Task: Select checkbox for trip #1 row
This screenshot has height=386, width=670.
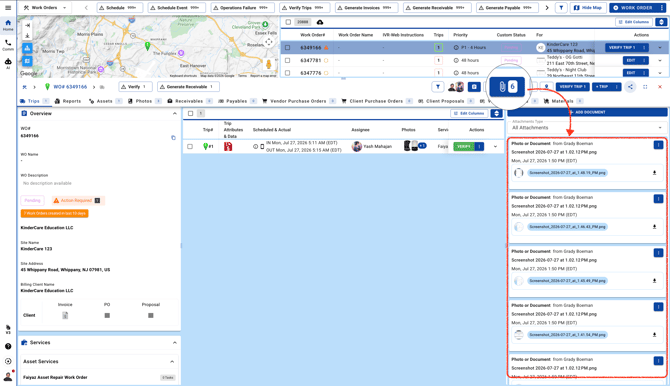Action: [190, 146]
